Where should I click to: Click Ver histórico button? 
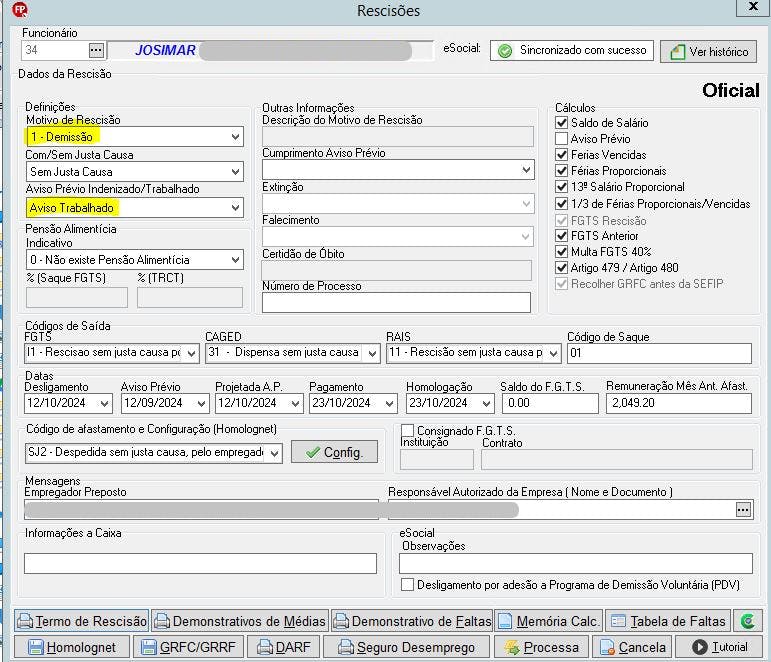pyautogui.click(x=708, y=51)
